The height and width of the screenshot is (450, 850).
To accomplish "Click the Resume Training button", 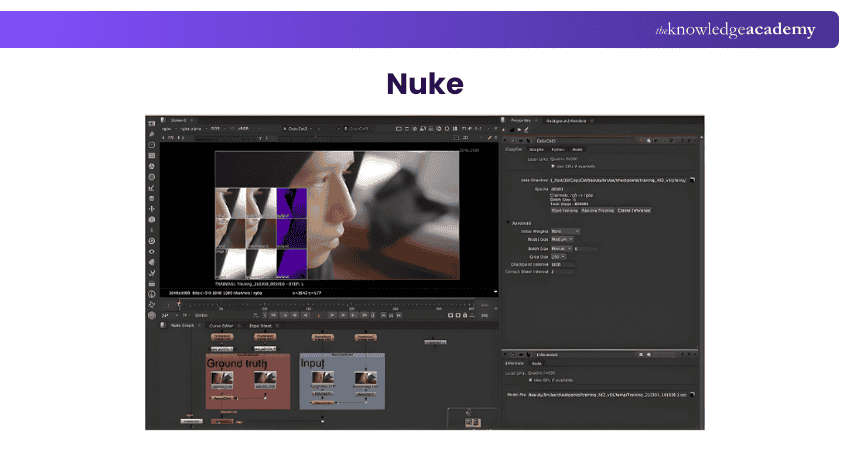I will [x=597, y=210].
